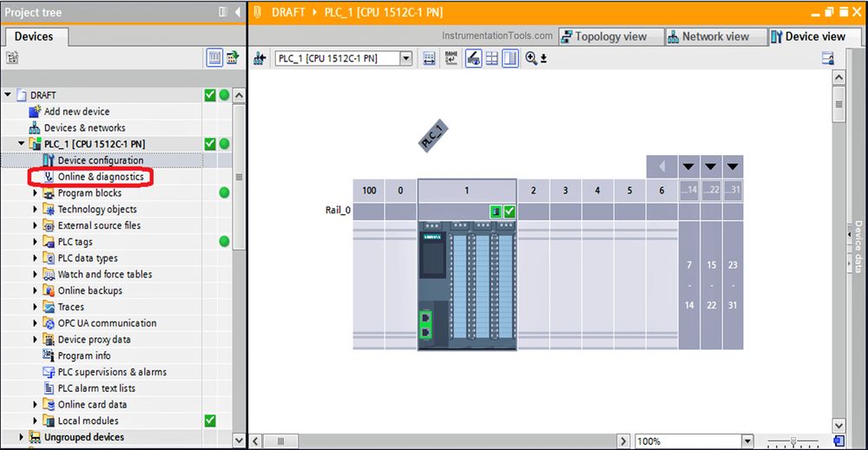The width and height of the screenshot is (868, 450).
Task: Click the paperclip icon before DRAFT breadcrumb
Action: point(258,12)
